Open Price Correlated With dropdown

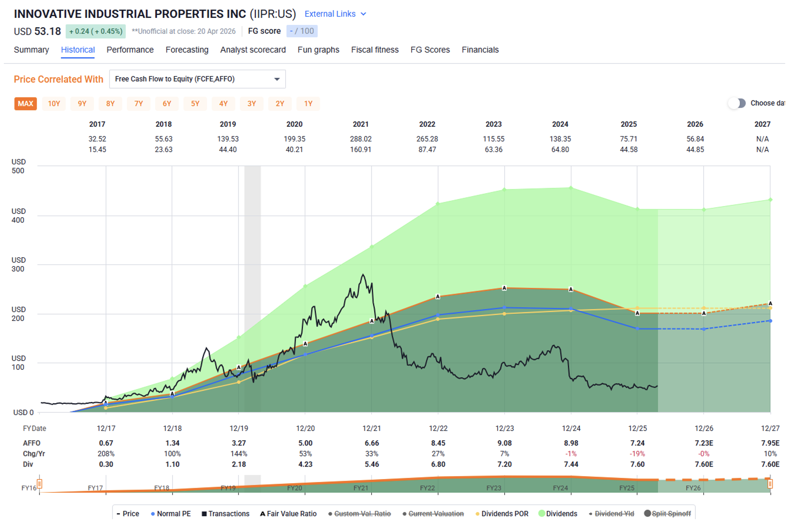tap(197, 79)
